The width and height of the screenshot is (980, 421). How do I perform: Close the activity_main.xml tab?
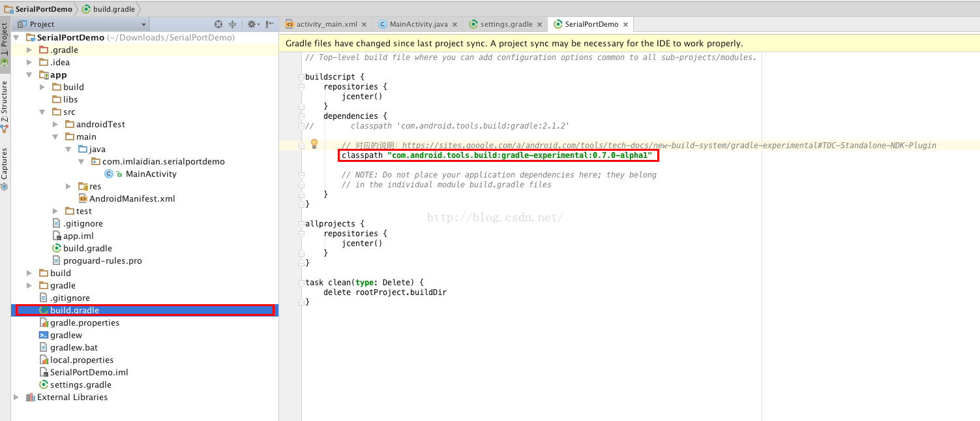tap(364, 24)
